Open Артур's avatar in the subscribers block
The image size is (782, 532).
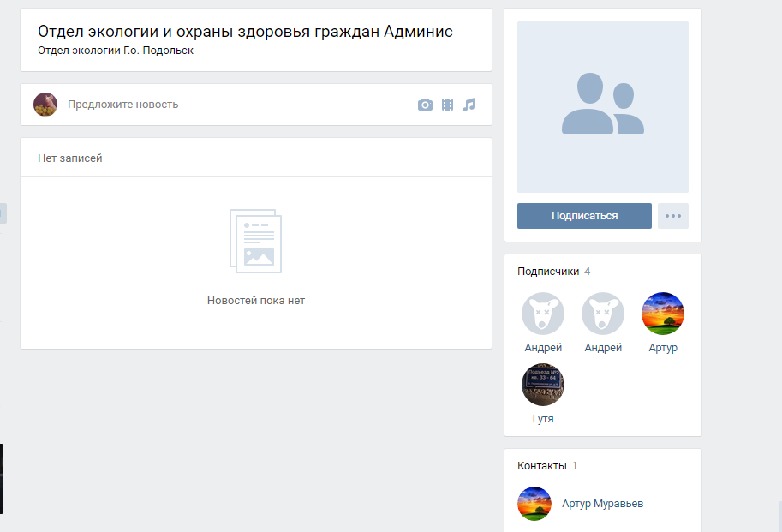point(663,314)
